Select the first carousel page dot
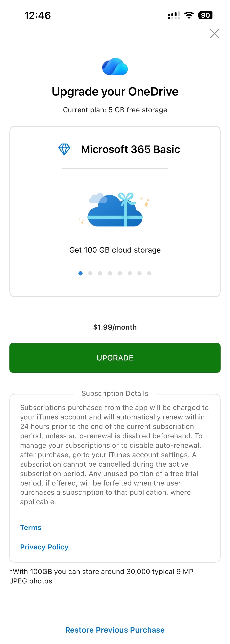The height and width of the screenshot is (644, 230). pos(81,273)
